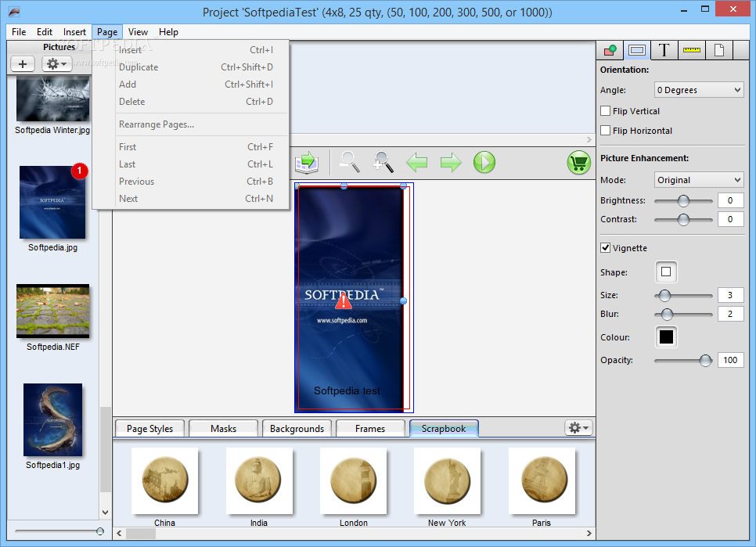
Task: Open the Mode Original dropdown
Action: (699, 180)
